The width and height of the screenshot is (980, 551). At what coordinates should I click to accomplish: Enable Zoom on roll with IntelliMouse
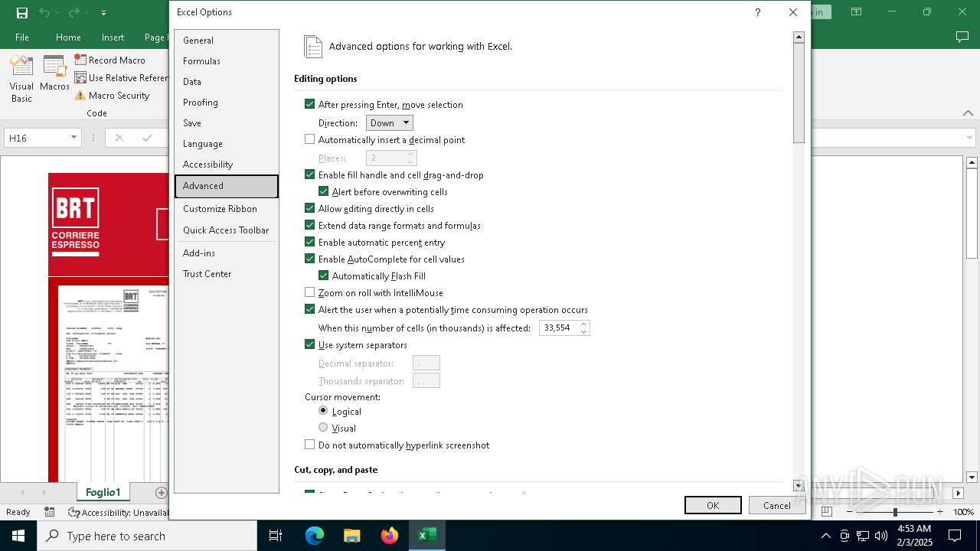click(310, 292)
